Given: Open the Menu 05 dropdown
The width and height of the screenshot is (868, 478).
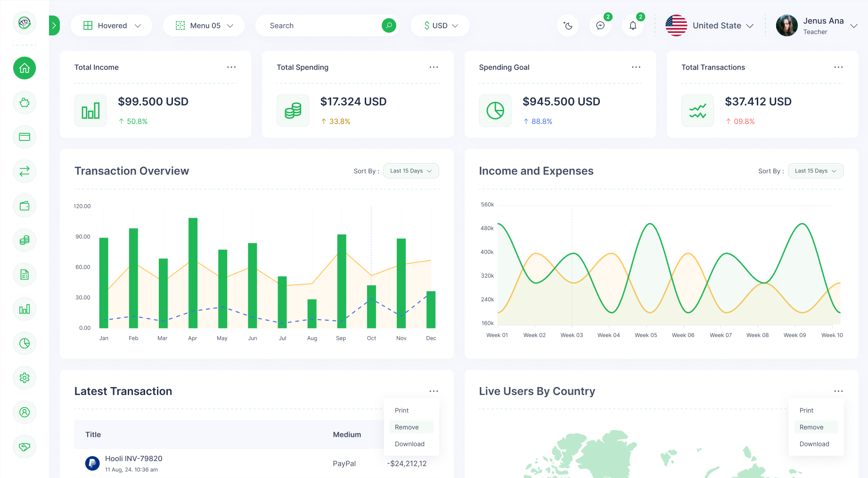Looking at the screenshot, I should click(x=204, y=25).
